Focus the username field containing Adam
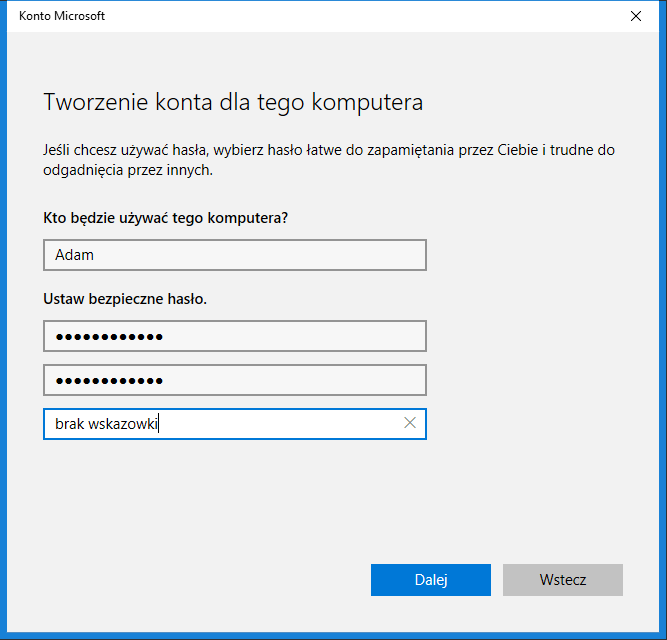Viewport: 667px width, 640px height. click(x=235, y=255)
